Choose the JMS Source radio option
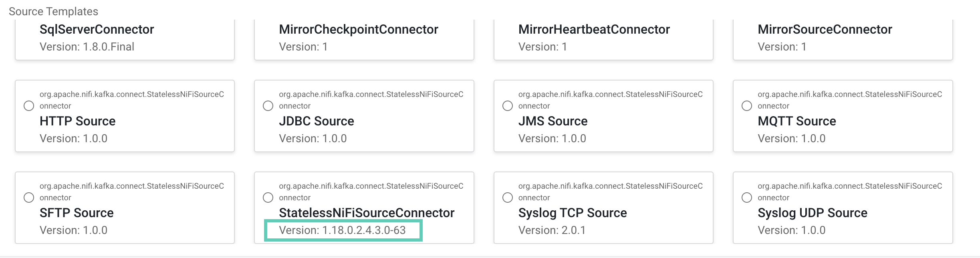The width and height of the screenshot is (980, 258). (x=508, y=106)
